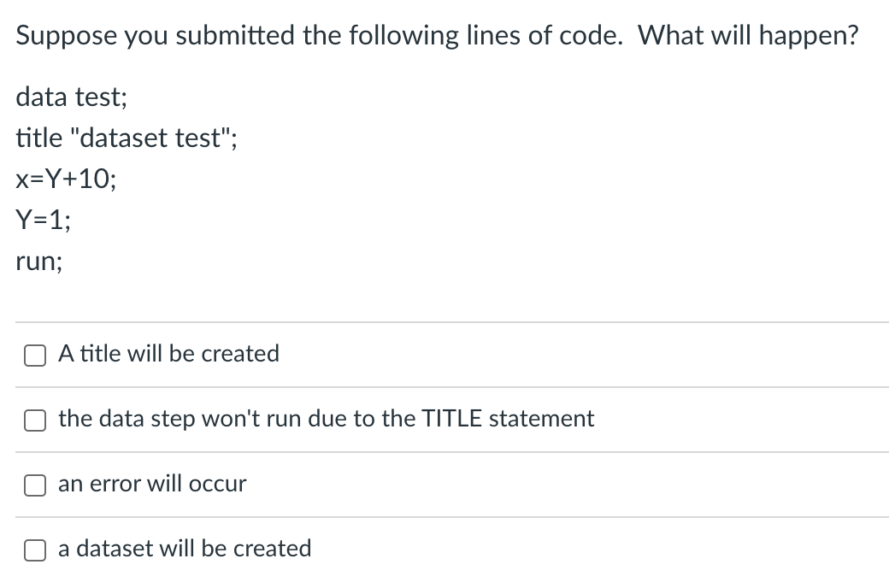889x588 pixels.
Task: Click the quoted string "dataset test" in the code
Action: tap(150, 138)
